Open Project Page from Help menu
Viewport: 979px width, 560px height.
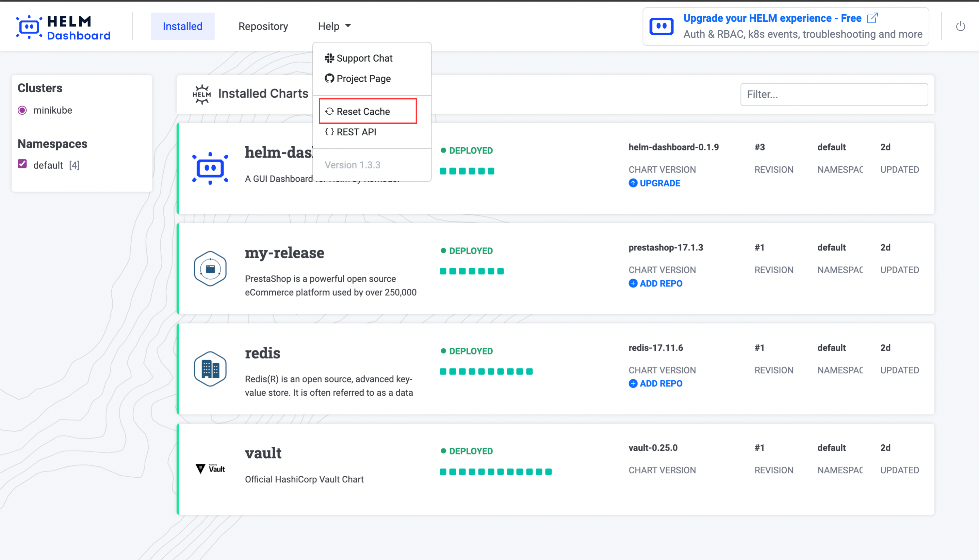pos(358,79)
